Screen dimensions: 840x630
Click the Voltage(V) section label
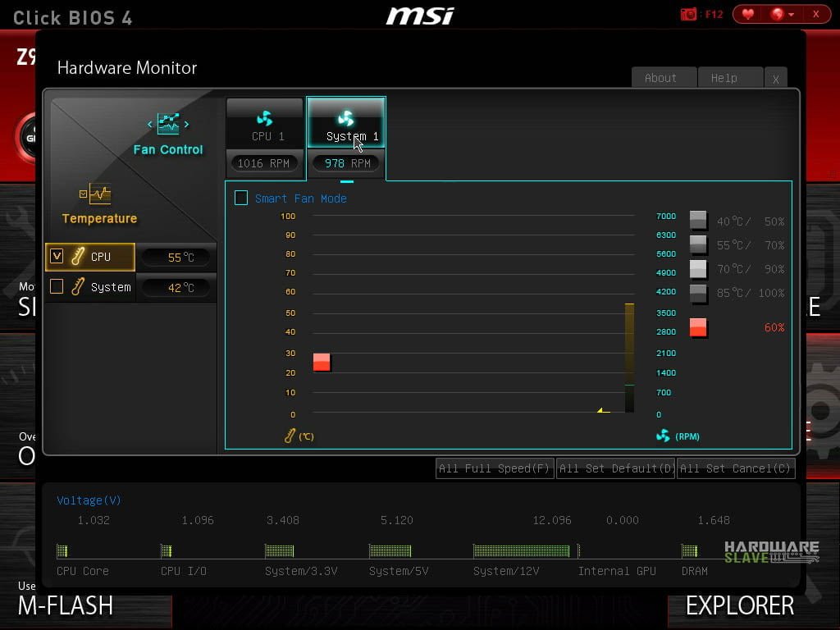pyautogui.click(x=89, y=500)
